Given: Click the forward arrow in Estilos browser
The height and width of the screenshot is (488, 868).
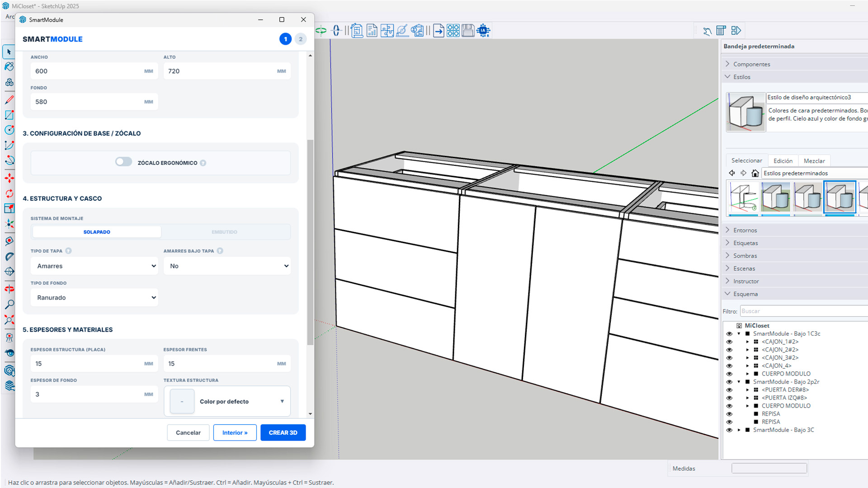Looking at the screenshot, I should [744, 173].
